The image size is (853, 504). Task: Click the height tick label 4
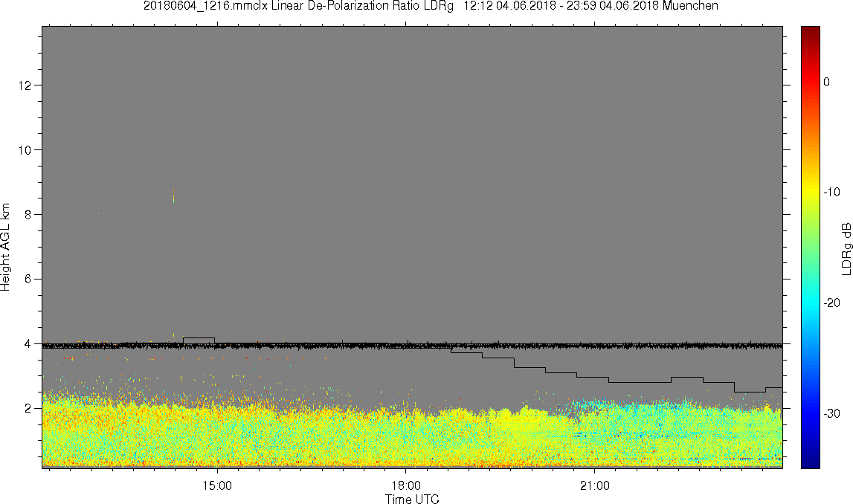[28, 343]
